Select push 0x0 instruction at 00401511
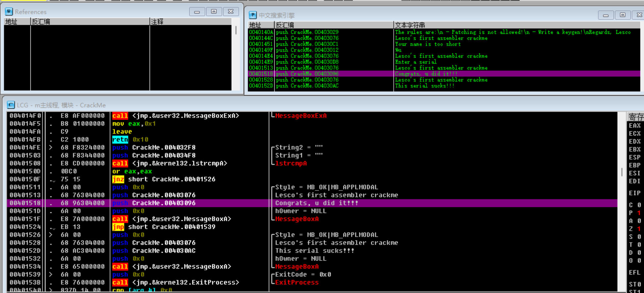The height and width of the screenshot is (293, 644). click(312, 187)
